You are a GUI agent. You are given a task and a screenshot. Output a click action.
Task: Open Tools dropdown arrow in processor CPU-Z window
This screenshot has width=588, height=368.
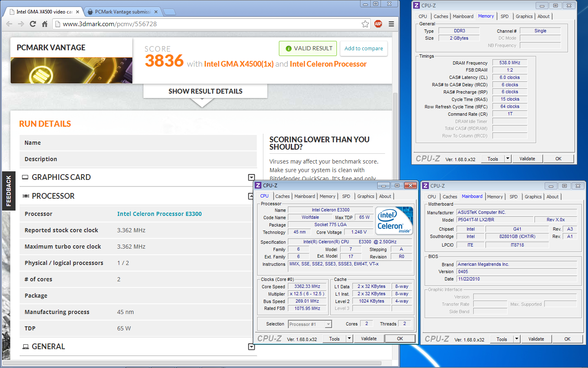click(x=350, y=339)
